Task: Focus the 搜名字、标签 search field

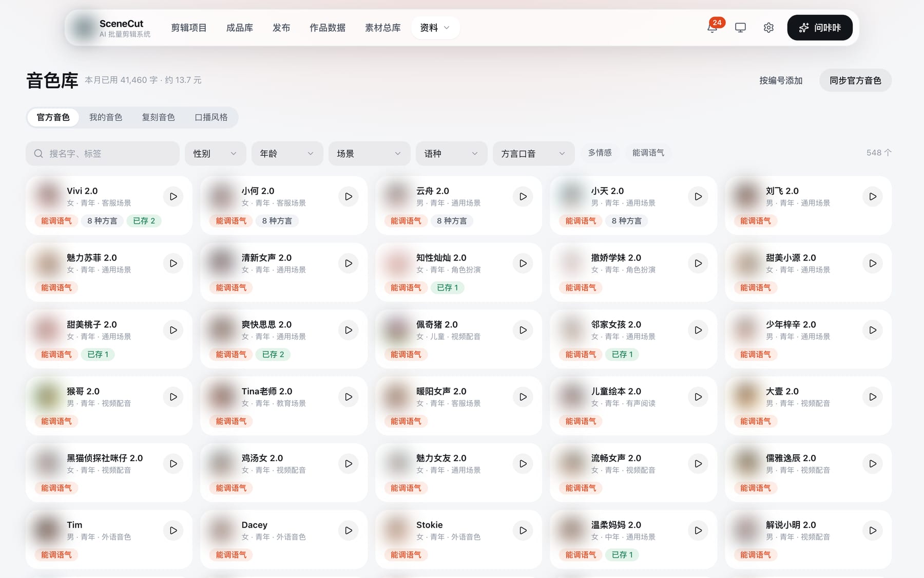Action: tap(103, 154)
